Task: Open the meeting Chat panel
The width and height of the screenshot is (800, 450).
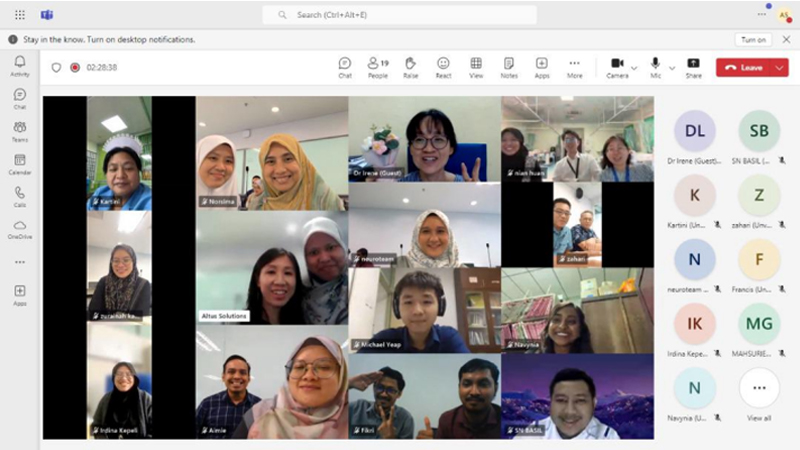Action: click(344, 67)
